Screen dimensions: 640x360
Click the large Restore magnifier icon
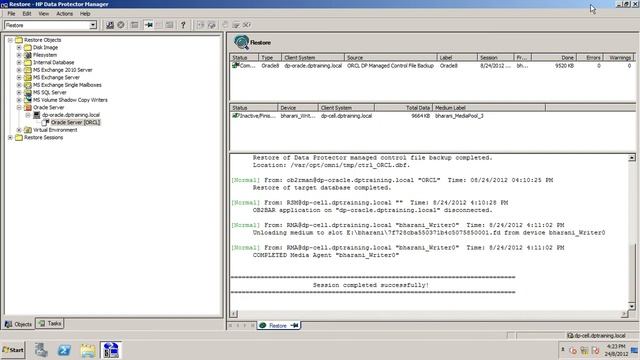tap(241, 42)
